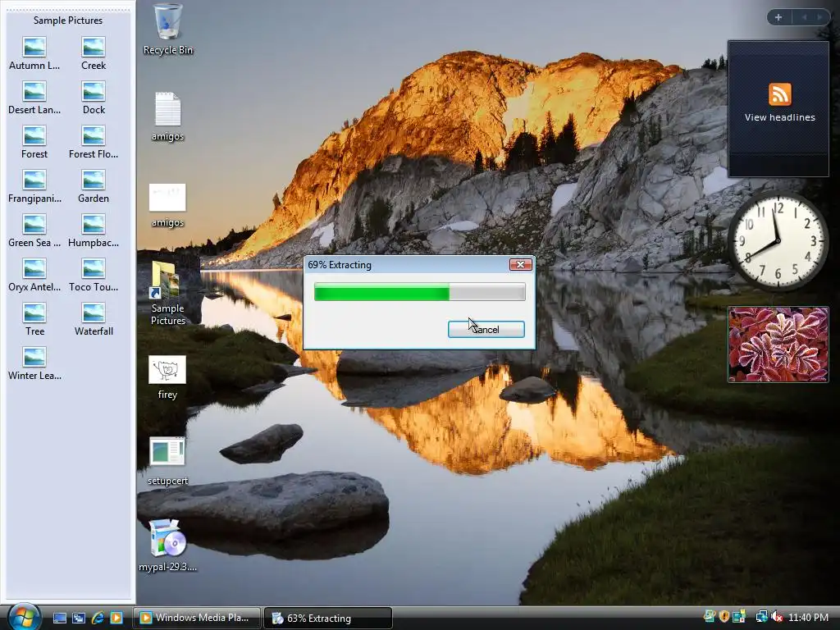Select the Garden picture icon
Screen dimensions: 840x630
[x=94, y=187]
